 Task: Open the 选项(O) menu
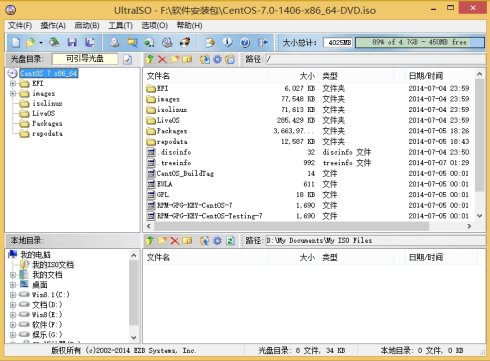[x=154, y=26]
